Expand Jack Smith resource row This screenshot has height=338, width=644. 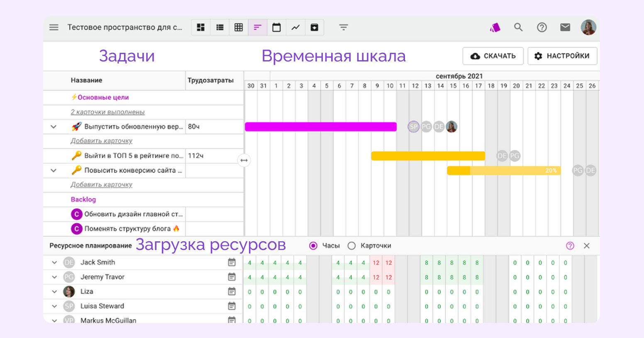point(54,262)
